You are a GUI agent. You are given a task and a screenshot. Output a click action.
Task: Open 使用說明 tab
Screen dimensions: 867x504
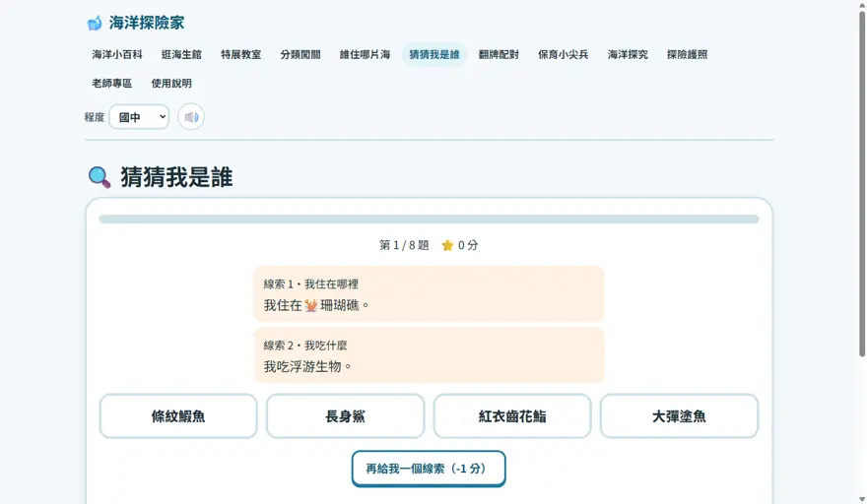(171, 83)
